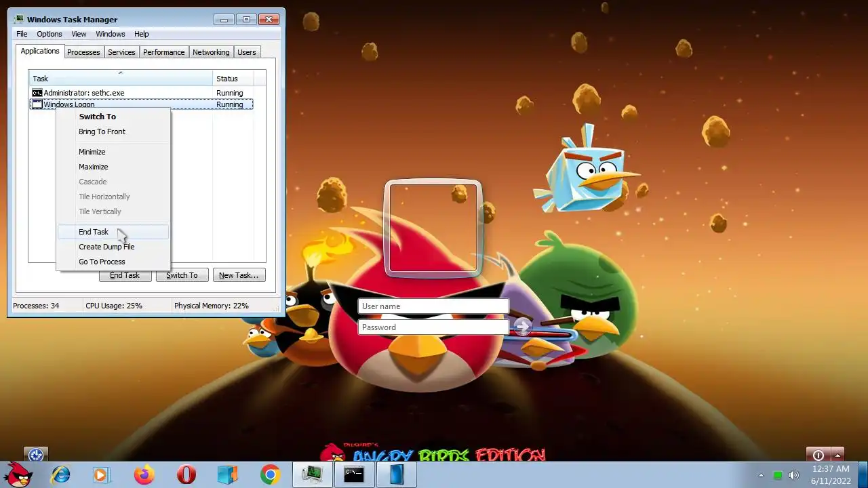Click the Task Manager title bar icon
This screenshot has height=488, width=868.
[x=19, y=19]
